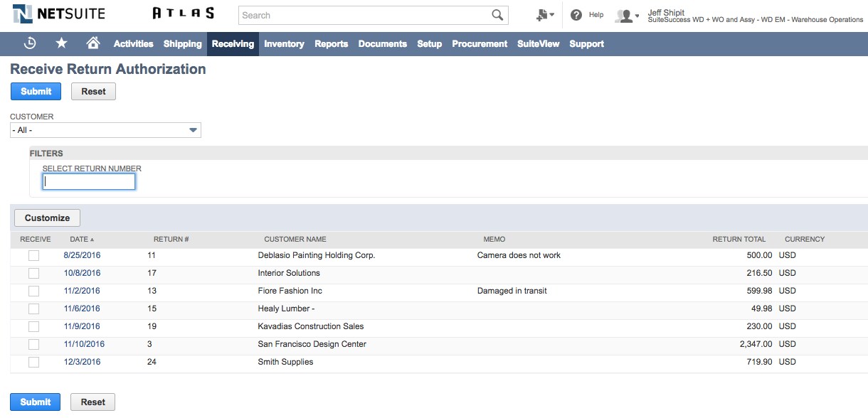Click the top Submit button
Screen dimensions: 868x418
36,91
